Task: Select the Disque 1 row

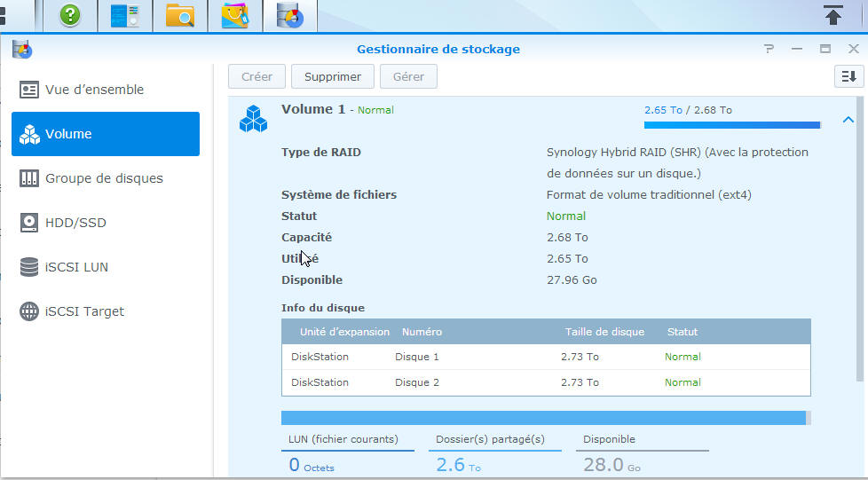Action: (546, 357)
